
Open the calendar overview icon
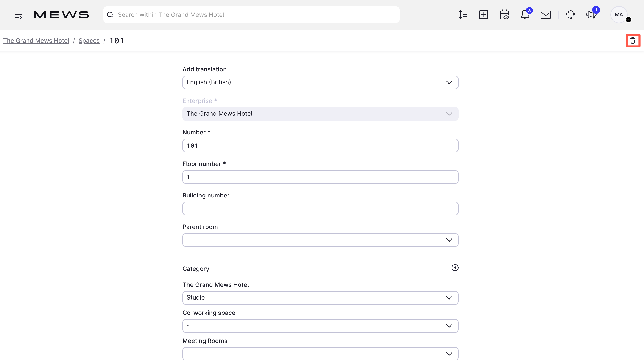coord(504,15)
